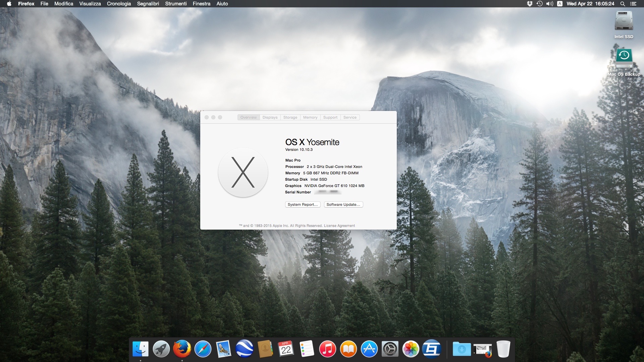Switch to the Displays tab

(x=270, y=117)
